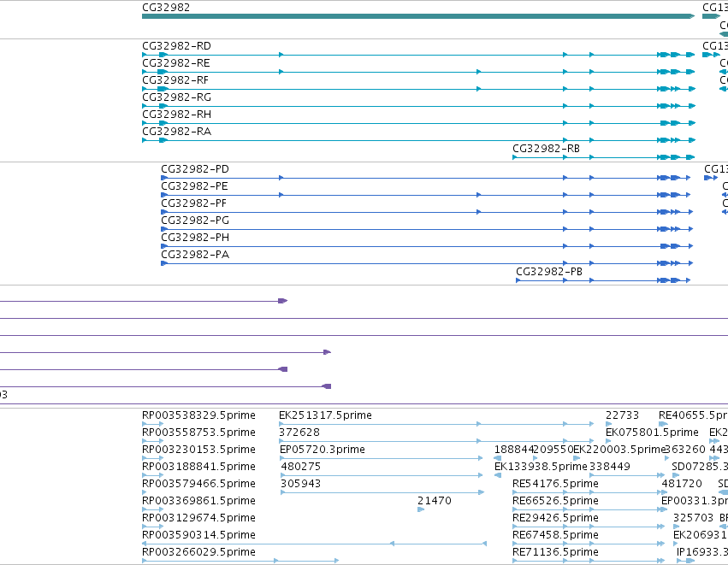728x565 pixels.
Task: Click the RE40655 EST label
Action: pos(693,415)
